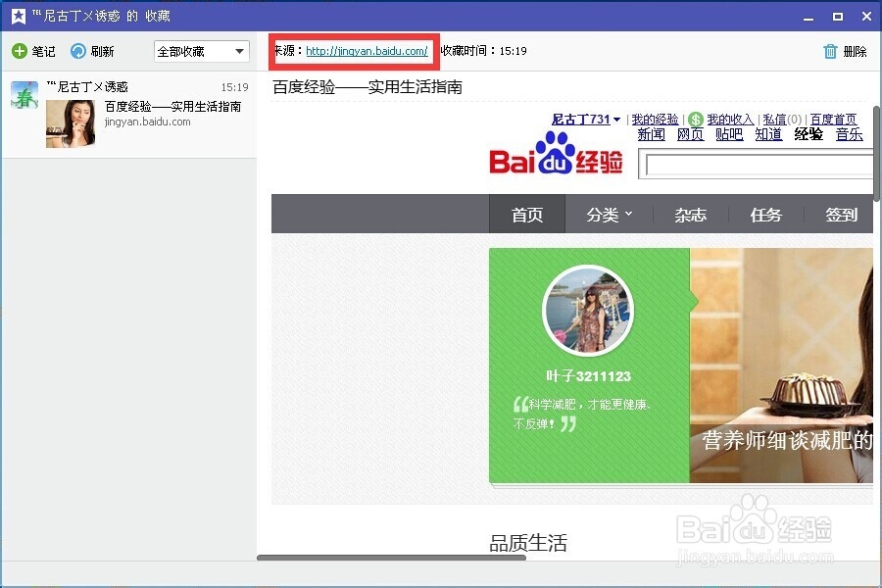Click the circular profile photo of 叶子3211123
This screenshot has height=588, width=882.
tap(588, 311)
